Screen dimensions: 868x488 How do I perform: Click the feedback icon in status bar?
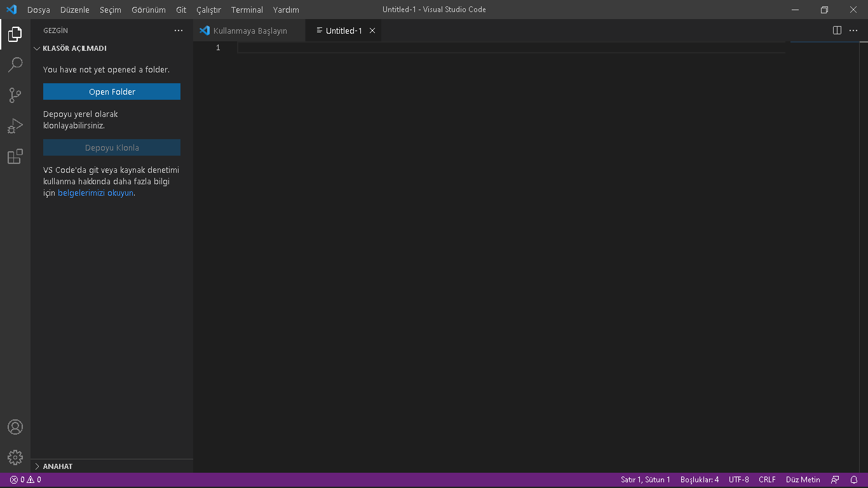(836, 480)
